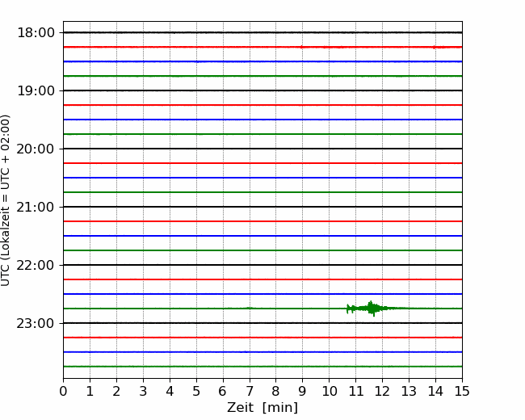Click the x-axis tick label 15

click(x=462, y=391)
